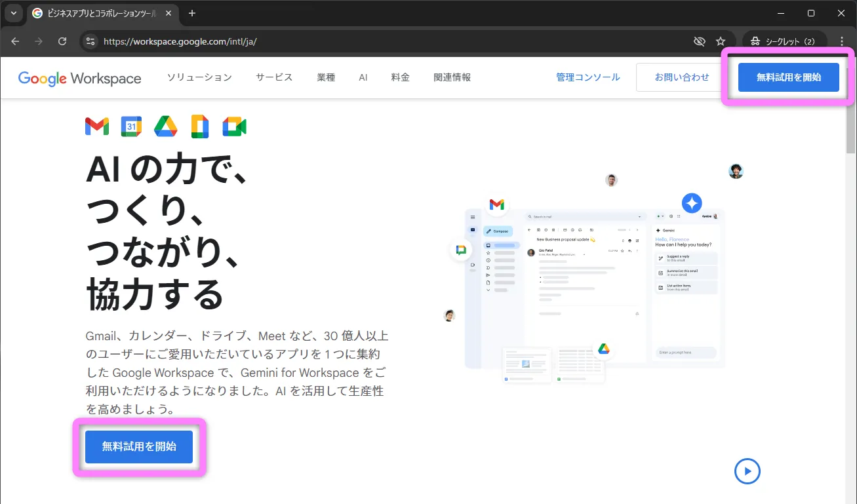Click the Google Chat badge in the illustration
Image resolution: width=857 pixels, height=504 pixels.
tap(461, 250)
